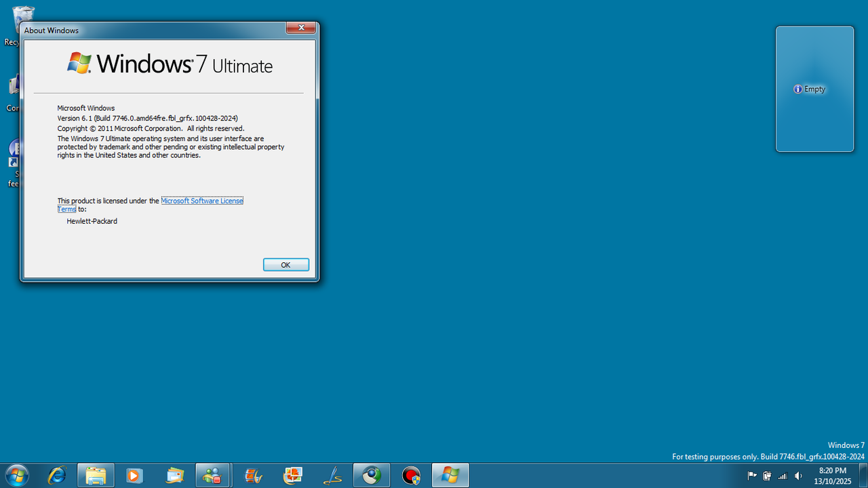Click the 'Hewlett-Packard' licensee text

pyautogui.click(x=92, y=221)
